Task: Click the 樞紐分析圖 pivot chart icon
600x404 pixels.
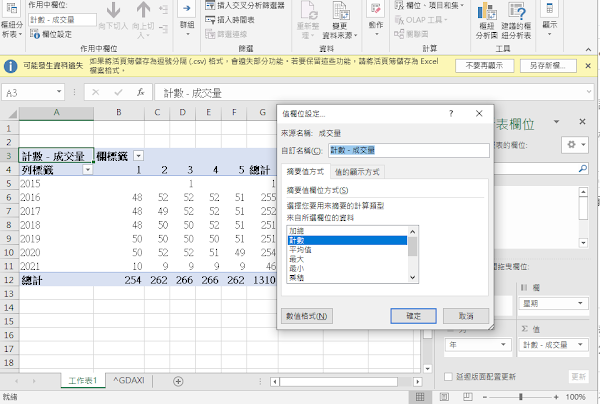Action: point(487,11)
